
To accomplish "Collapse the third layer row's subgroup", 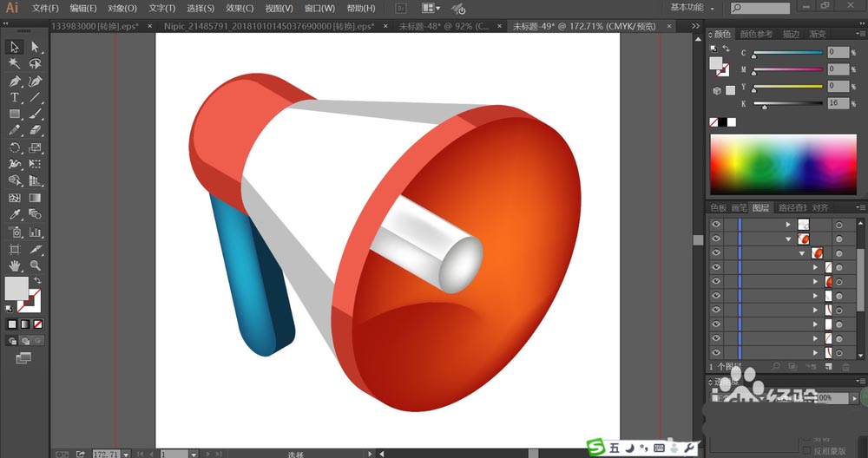I will pyautogui.click(x=802, y=253).
